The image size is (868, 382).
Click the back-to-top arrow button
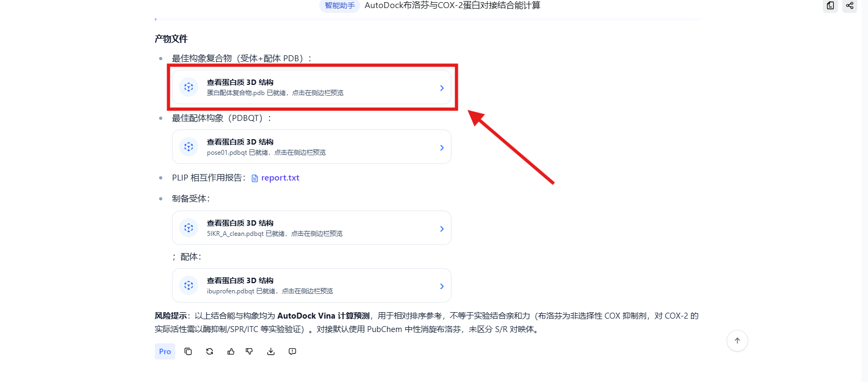(x=737, y=341)
